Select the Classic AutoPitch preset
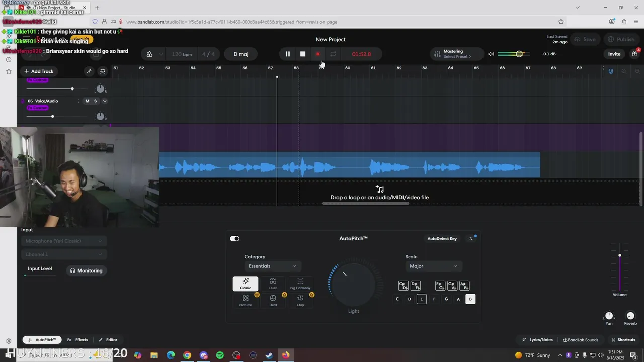 [x=246, y=284]
